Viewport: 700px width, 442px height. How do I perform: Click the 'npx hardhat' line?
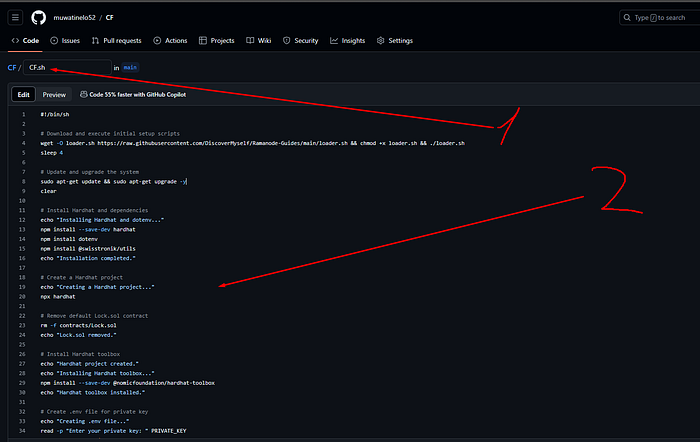pos(58,296)
